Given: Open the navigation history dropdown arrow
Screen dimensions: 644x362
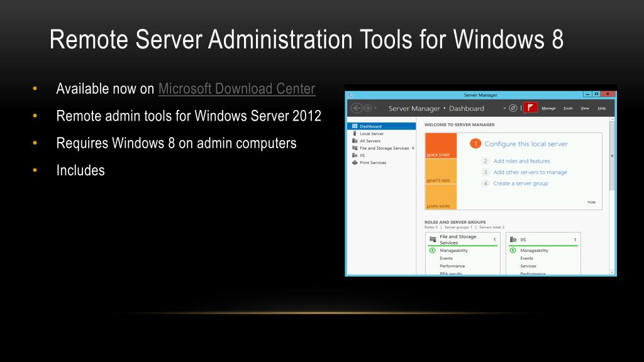Looking at the screenshot, I should (x=375, y=108).
